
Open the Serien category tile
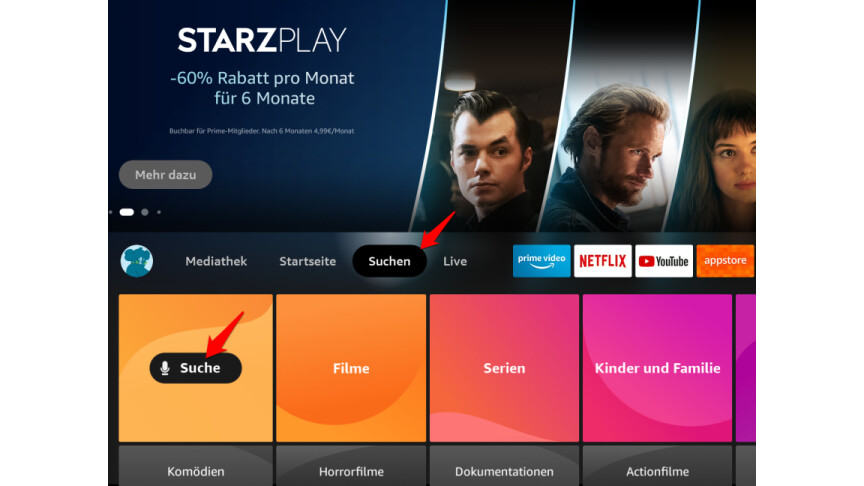[504, 368]
